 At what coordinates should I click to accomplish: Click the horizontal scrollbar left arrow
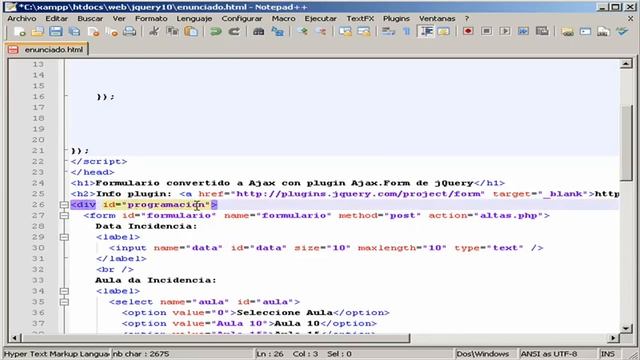(14, 338)
